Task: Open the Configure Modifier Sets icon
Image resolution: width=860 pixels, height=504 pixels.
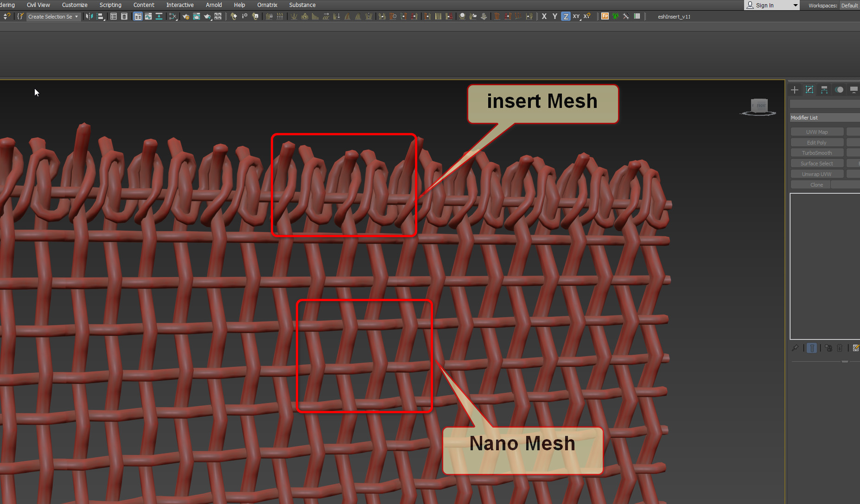Action: coord(856,348)
